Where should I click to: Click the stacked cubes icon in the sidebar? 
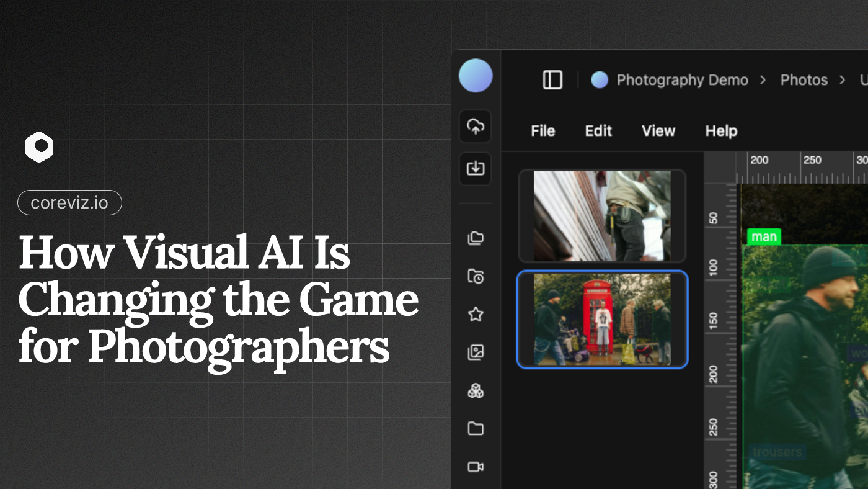tap(476, 390)
